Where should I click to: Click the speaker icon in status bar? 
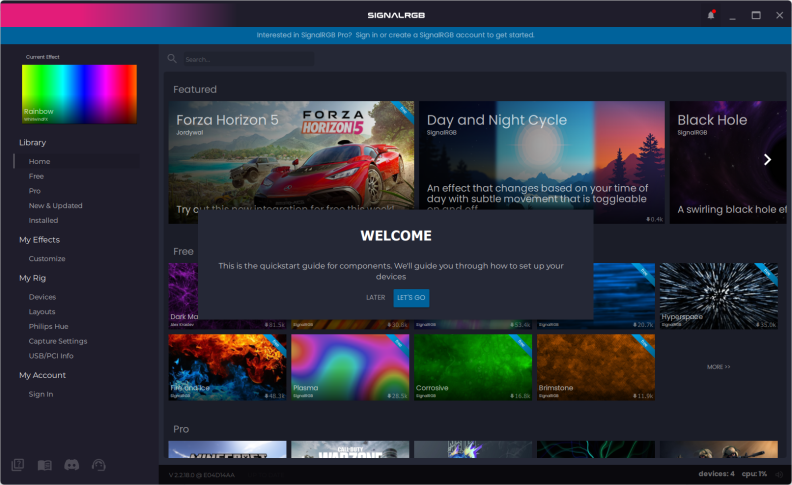(780, 474)
